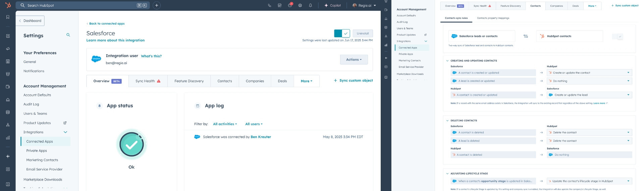This screenshot has width=644, height=191.
Task: Switch to Feature Discovery tab in left pane
Action: tap(189, 81)
